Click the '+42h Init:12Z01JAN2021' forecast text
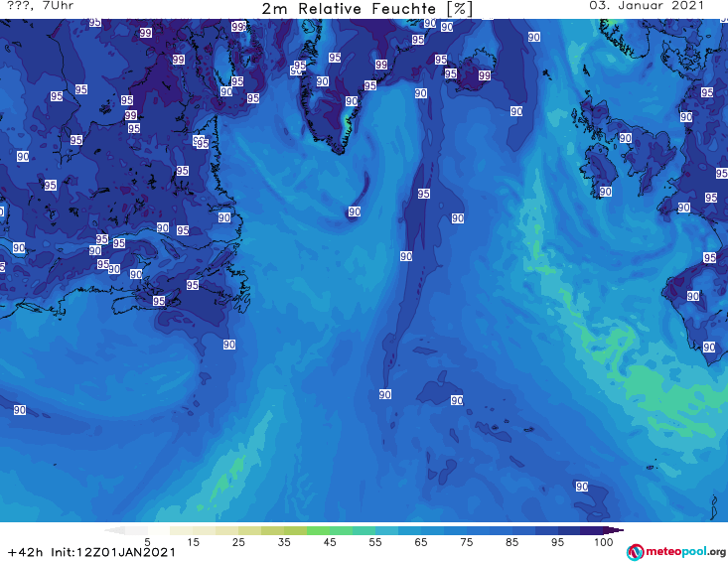The height and width of the screenshot is (562, 728). [x=92, y=552]
